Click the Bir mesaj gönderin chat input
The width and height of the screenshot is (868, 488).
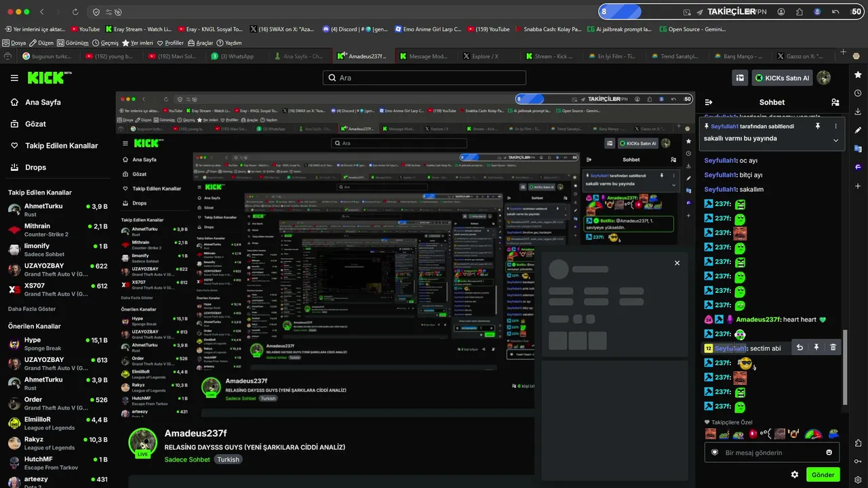pos(772,453)
